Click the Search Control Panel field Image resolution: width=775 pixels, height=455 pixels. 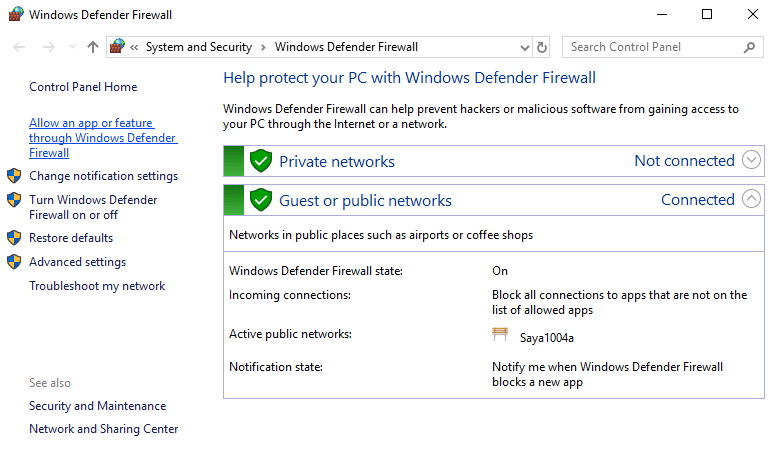tap(662, 47)
